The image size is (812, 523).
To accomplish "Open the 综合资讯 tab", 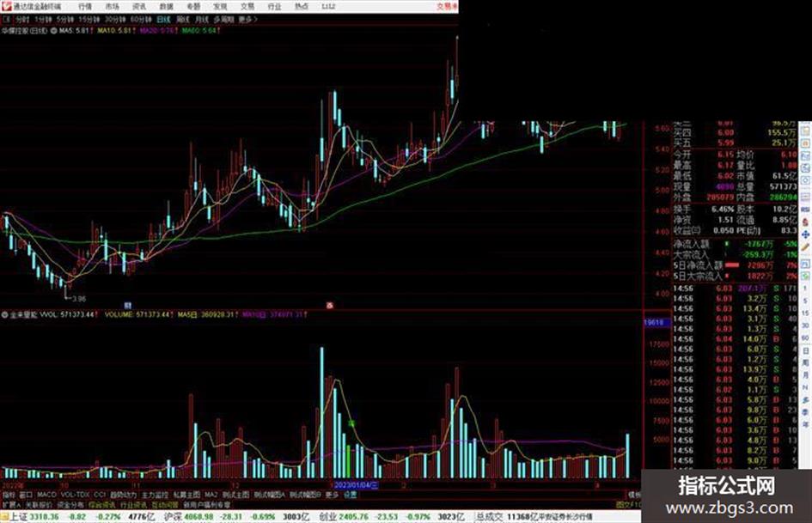I will pyautogui.click(x=102, y=505).
